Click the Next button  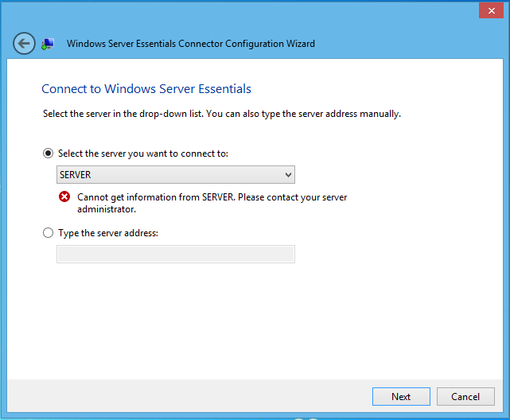click(401, 396)
